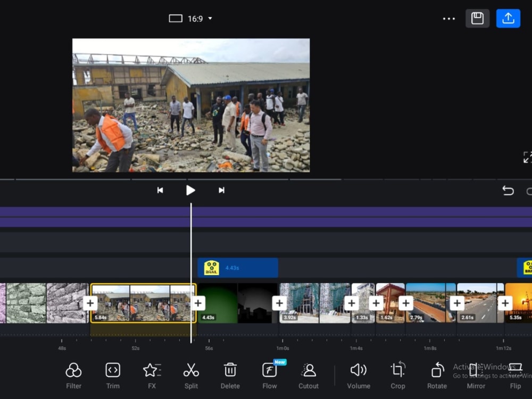Skip to the next clip
The width and height of the screenshot is (532, 399).
tap(221, 190)
